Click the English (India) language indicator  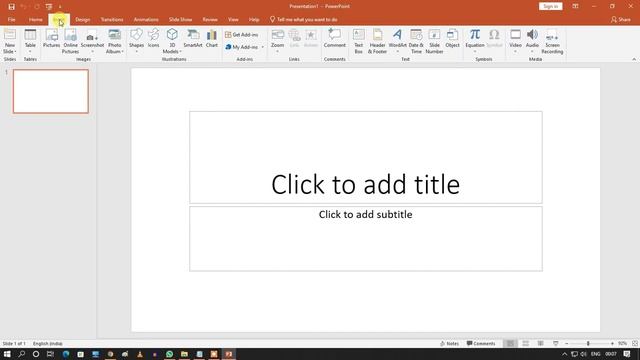point(48,344)
